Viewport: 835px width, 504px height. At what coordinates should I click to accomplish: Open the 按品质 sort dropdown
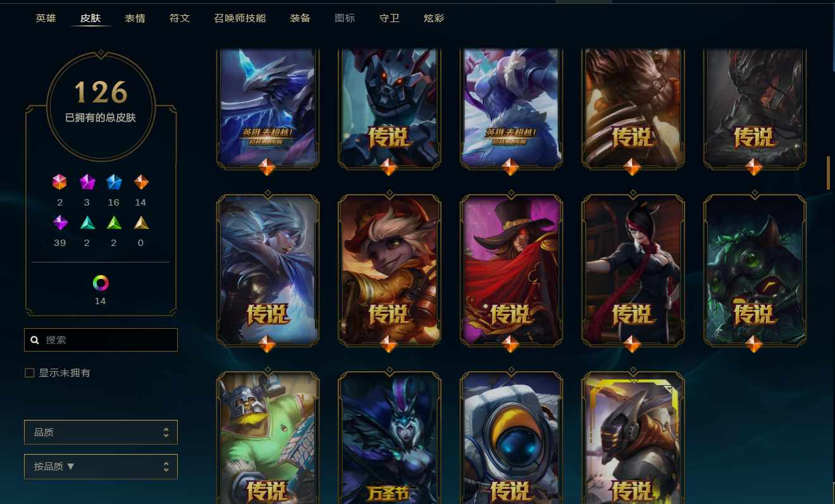(x=101, y=467)
